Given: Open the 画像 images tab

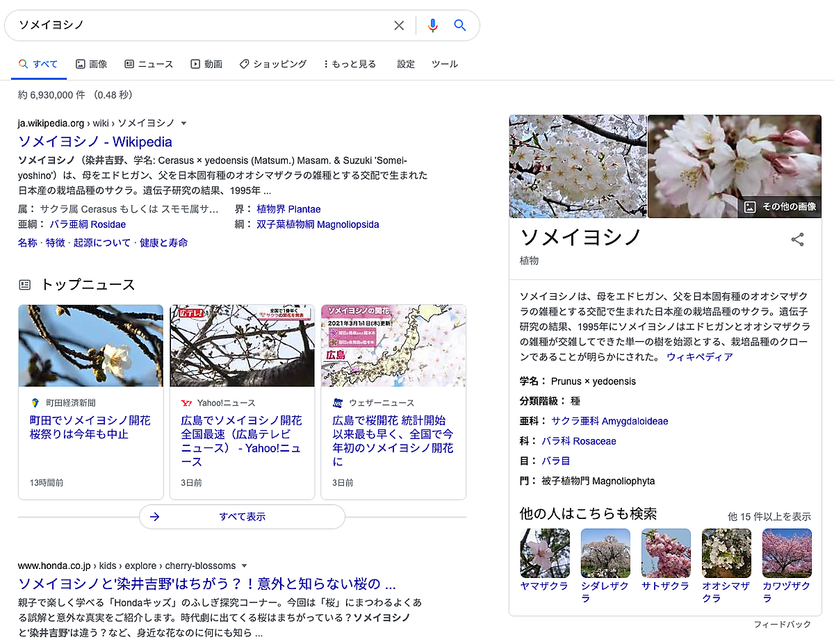Looking at the screenshot, I should coord(91,64).
